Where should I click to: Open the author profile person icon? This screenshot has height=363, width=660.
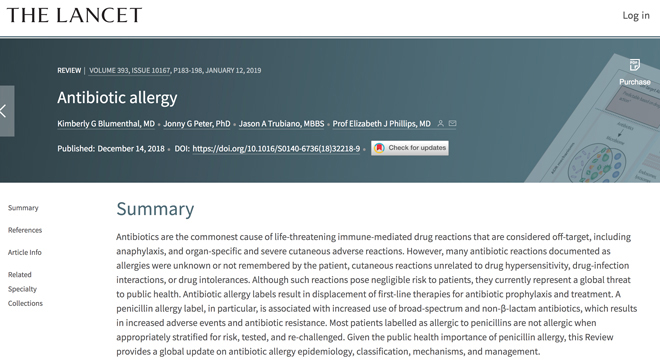(440, 123)
